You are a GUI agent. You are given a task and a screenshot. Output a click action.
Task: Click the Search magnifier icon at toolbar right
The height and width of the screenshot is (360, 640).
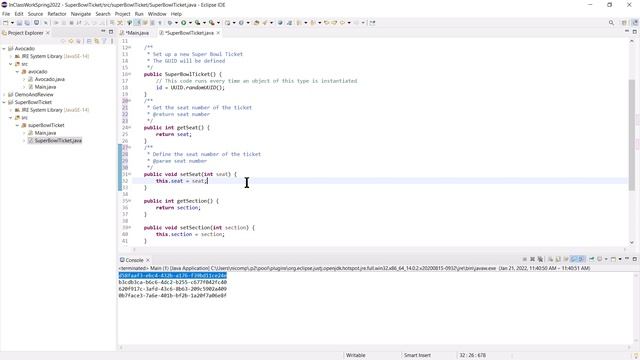coord(611,23)
